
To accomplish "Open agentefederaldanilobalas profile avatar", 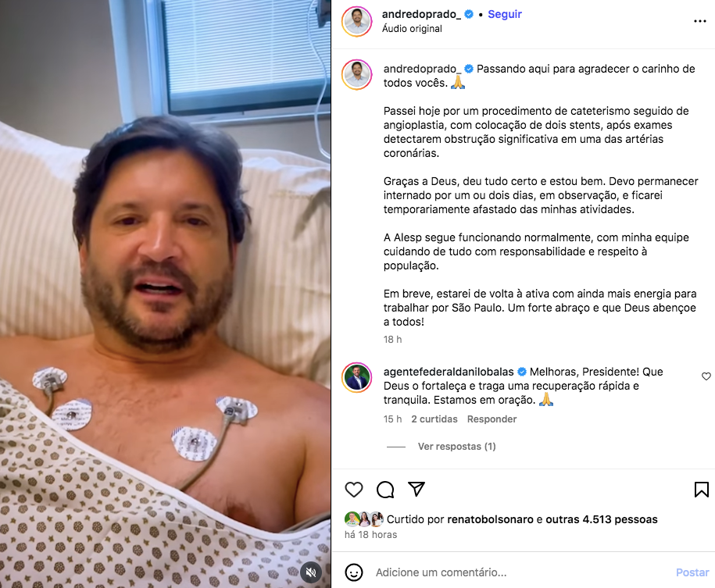I will point(357,378).
